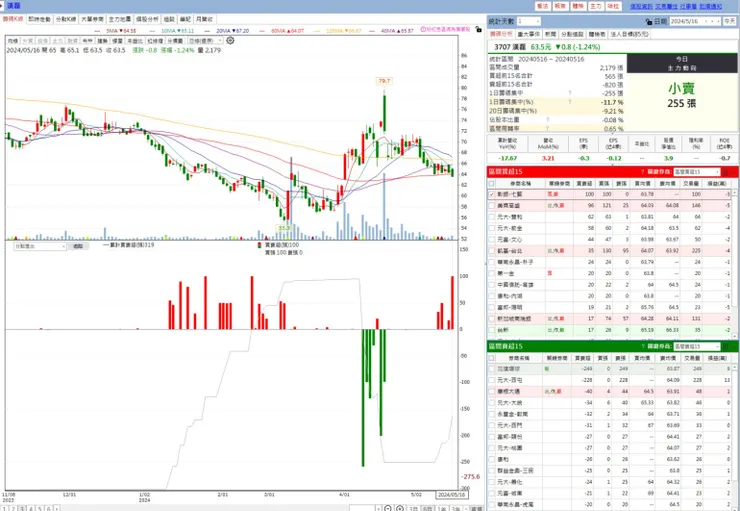This screenshot has width=740, height=511.
Task: Click the lock icon beside 日期
Action: (648, 22)
